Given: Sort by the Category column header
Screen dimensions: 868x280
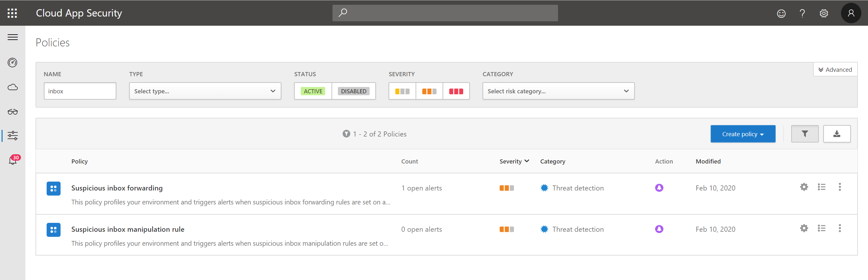Looking at the screenshot, I should tap(552, 161).
